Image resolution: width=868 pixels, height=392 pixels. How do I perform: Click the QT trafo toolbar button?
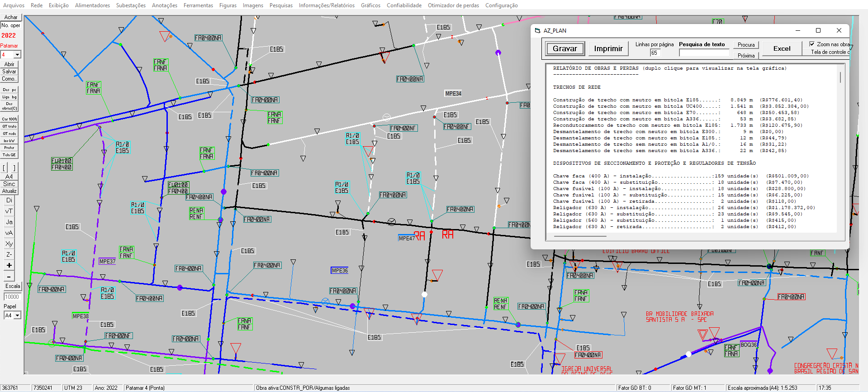pos(9,126)
